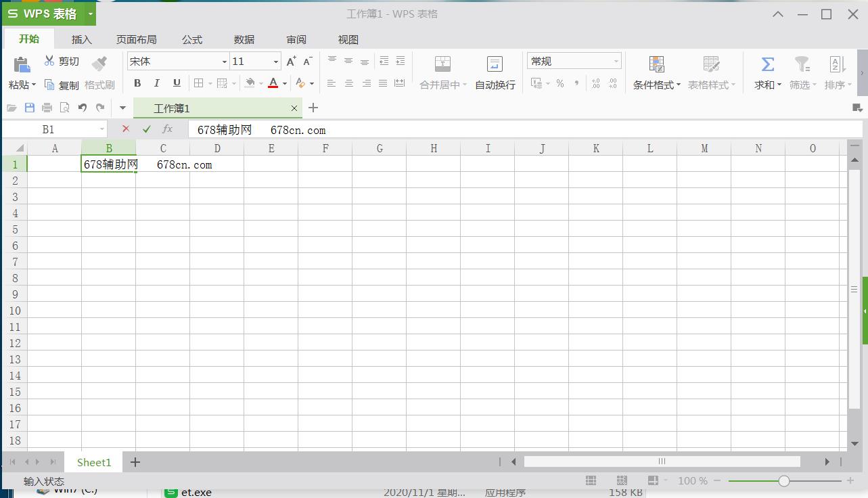Image resolution: width=868 pixels, height=498 pixels.
Task: Click the distributed alignment icon
Action: point(400,83)
